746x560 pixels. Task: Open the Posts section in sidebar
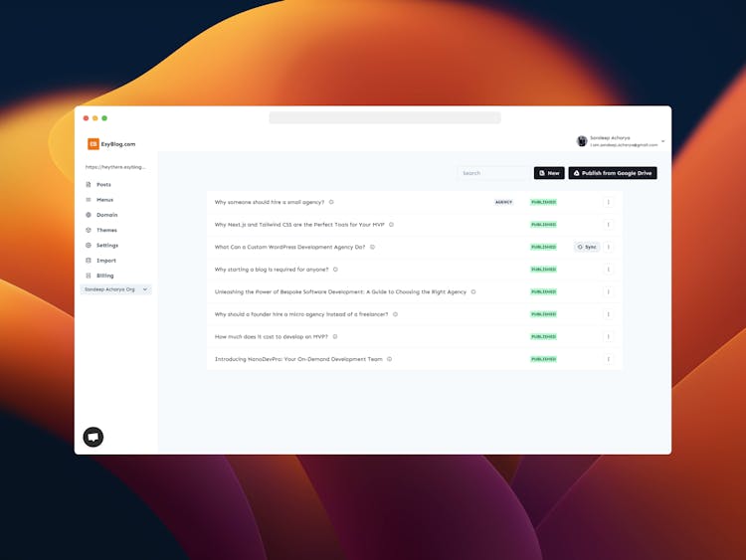tap(103, 185)
